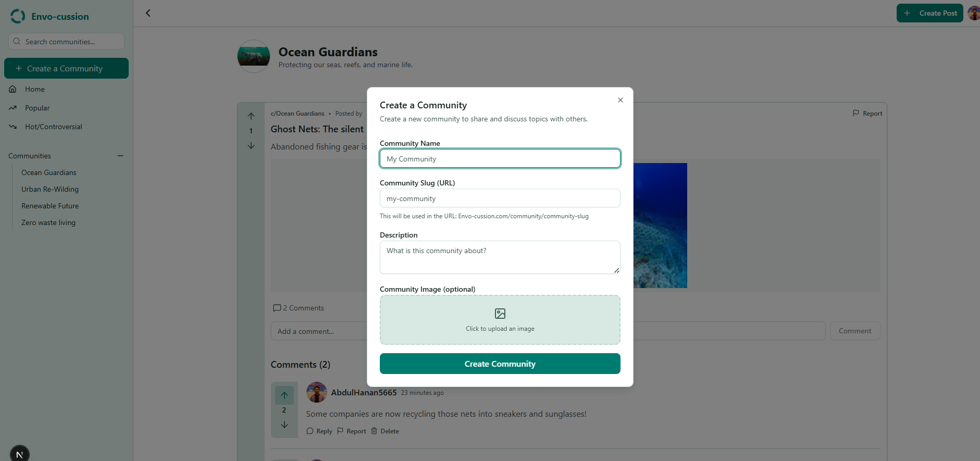
Task: Select Urban Re-Wilding community
Action: (50, 189)
